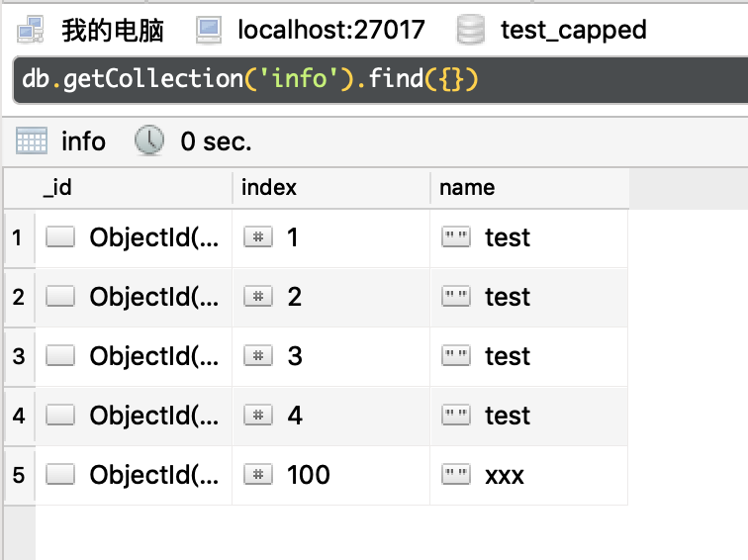Select the name column header
748x560 pixels.
pos(529,187)
